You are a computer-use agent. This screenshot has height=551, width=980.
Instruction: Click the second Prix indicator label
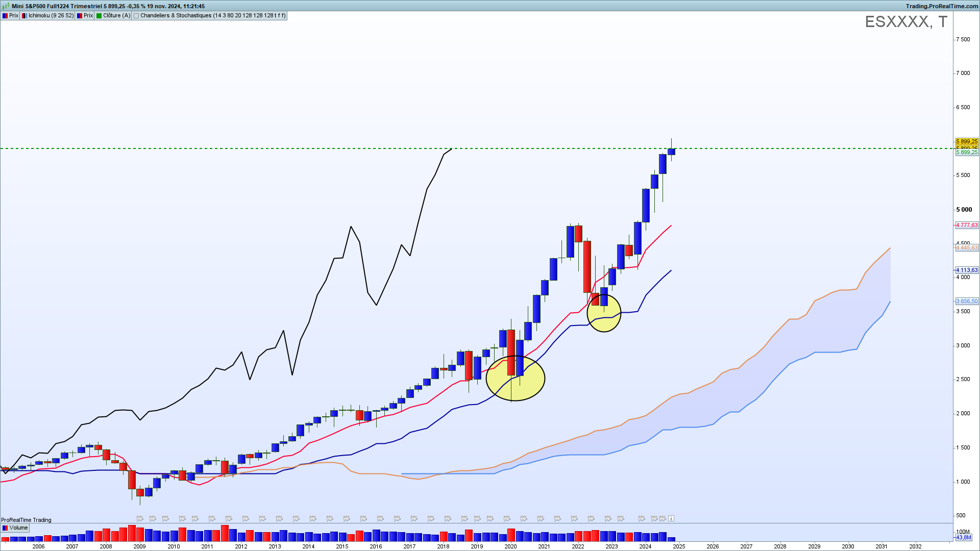coord(88,16)
